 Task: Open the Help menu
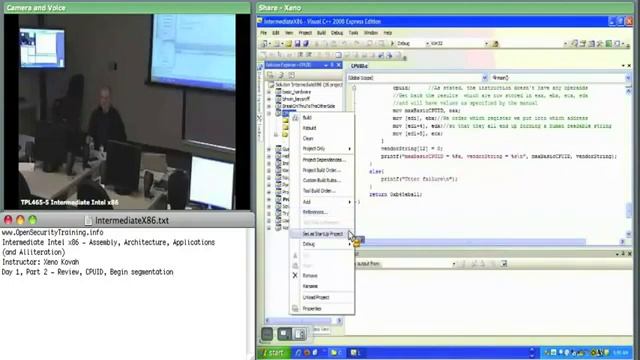pyautogui.click(x=388, y=33)
